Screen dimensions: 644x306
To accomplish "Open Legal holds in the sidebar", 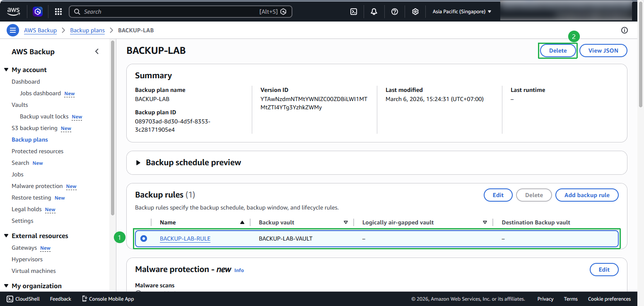I will tap(27, 210).
